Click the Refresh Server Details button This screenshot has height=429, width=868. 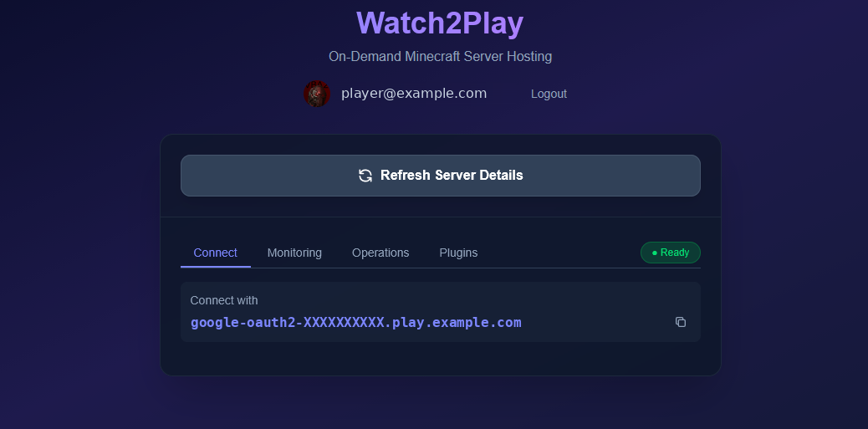(x=440, y=176)
